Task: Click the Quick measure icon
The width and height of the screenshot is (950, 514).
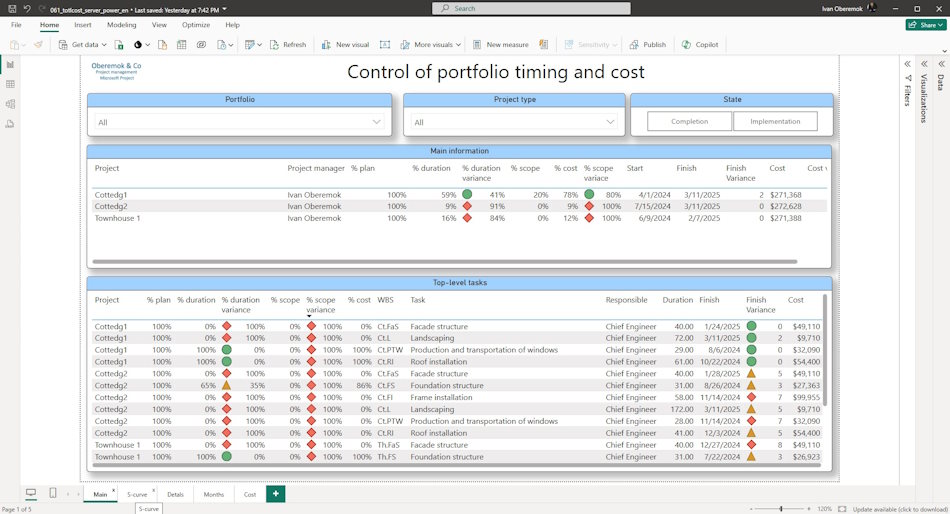Action: point(543,44)
